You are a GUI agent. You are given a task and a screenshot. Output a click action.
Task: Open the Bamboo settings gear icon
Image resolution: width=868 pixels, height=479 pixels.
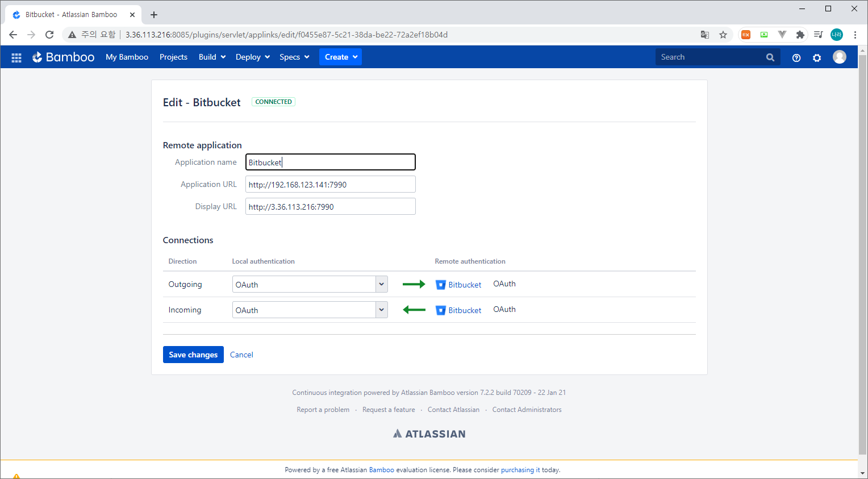click(817, 57)
